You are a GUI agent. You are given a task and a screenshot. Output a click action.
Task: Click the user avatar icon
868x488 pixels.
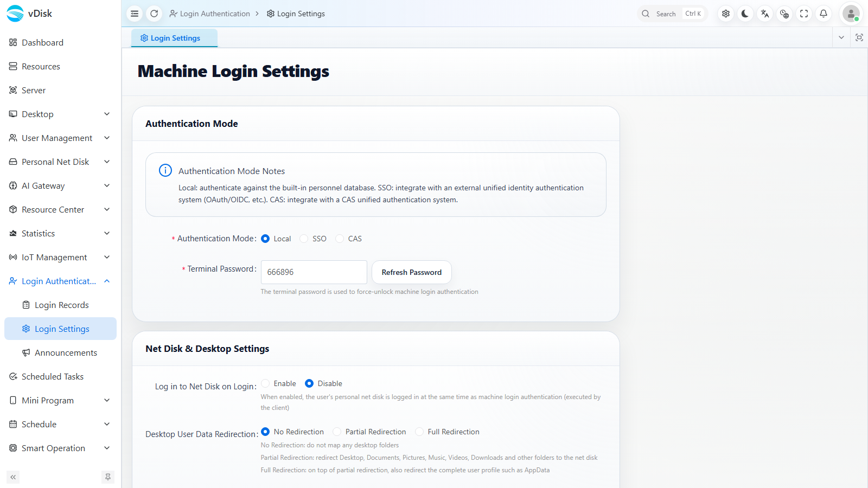click(x=851, y=14)
